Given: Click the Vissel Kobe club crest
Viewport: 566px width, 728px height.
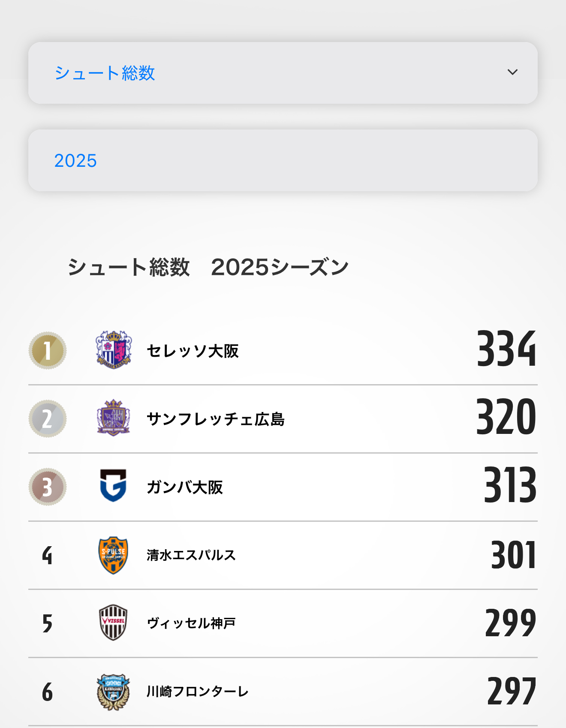Looking at the screenshot, I should click(113, 623).
